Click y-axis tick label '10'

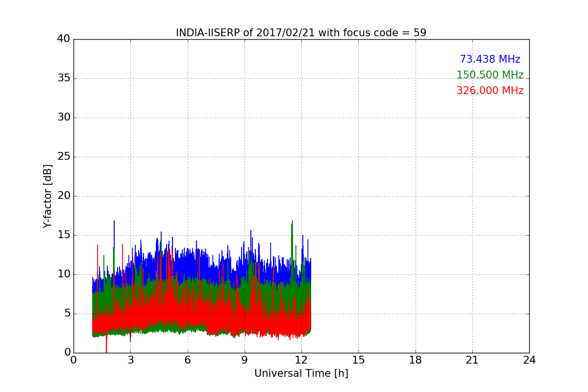click(64, 274)
